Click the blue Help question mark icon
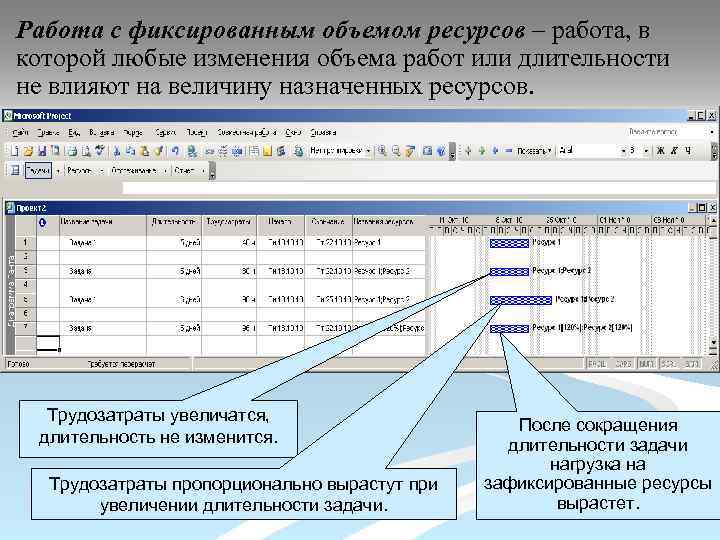The width and height of the screenshot is (720, 540). 441,151
